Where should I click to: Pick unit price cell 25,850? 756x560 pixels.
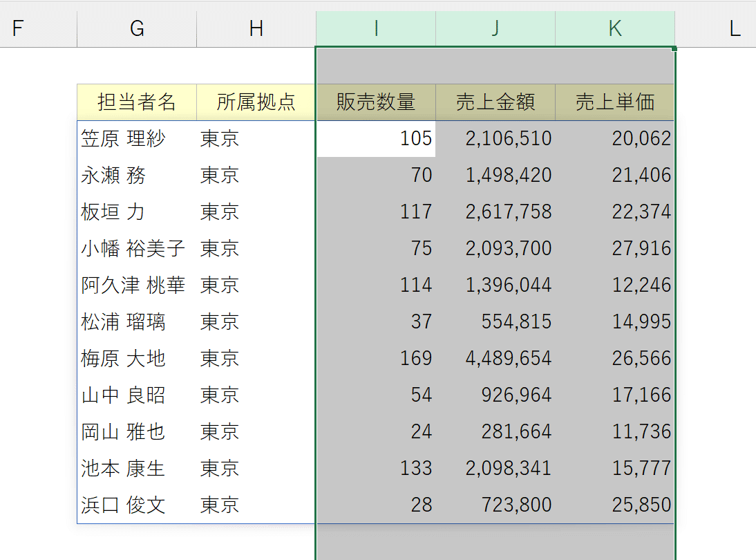(615, 505)
